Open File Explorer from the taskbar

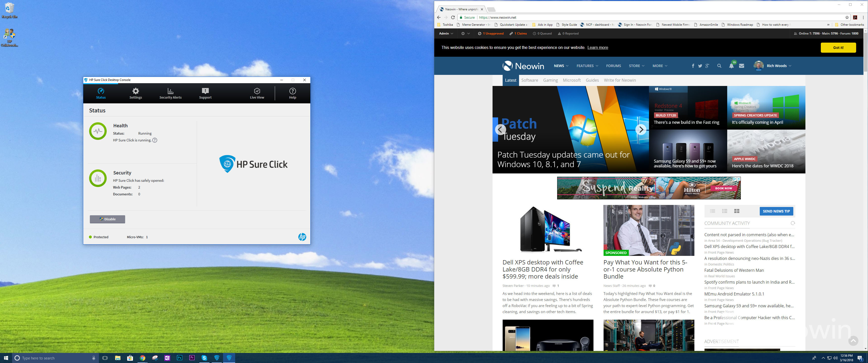click(118, 358)
